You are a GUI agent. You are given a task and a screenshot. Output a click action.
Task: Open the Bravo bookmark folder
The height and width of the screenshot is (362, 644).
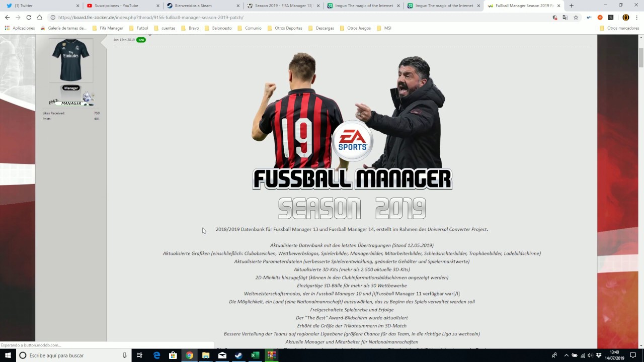tap(190, 28)
